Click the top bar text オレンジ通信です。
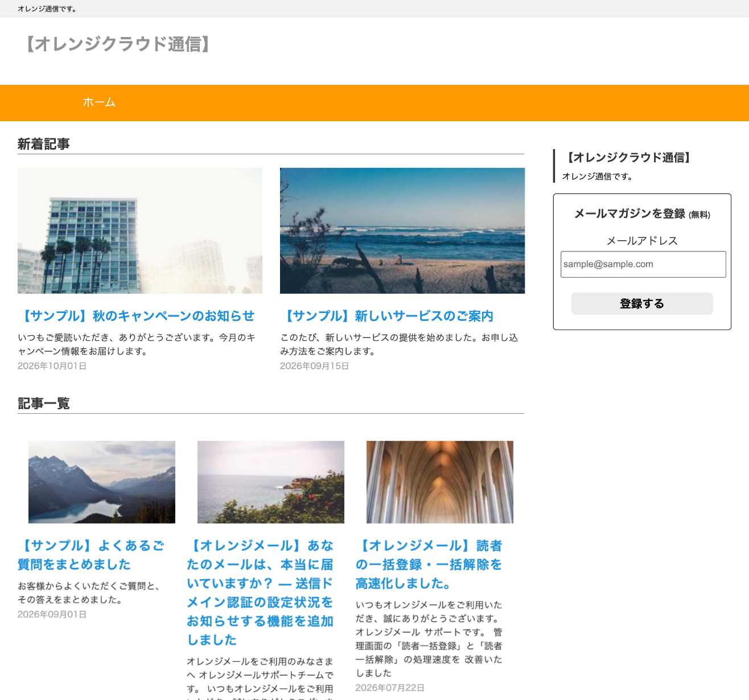 point(47,9)
